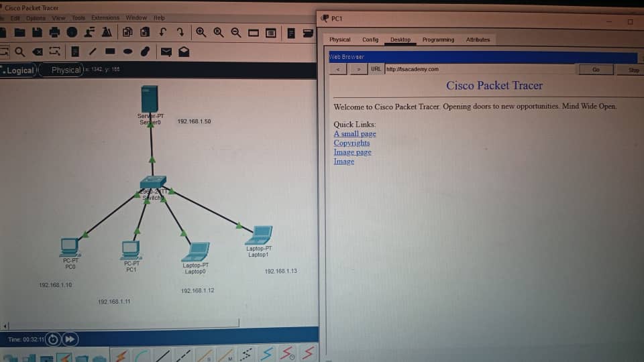Reset the simulation time with power cycle

[x=53, y=339]
